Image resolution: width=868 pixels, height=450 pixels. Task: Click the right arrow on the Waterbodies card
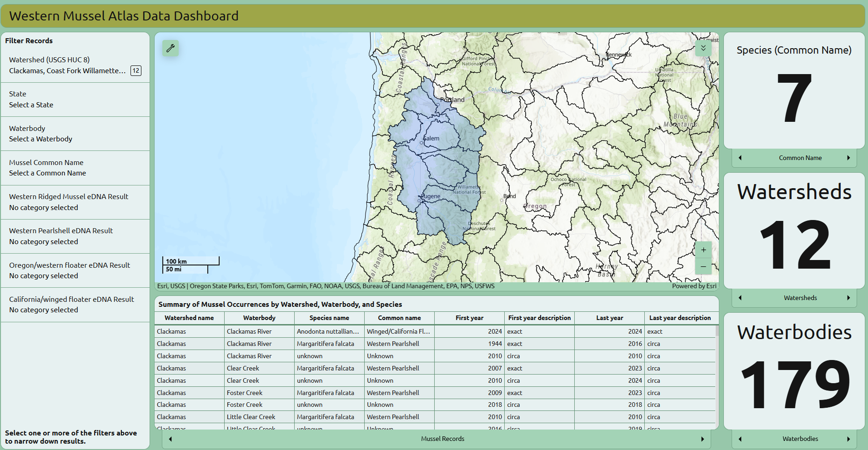click(848, 439)
